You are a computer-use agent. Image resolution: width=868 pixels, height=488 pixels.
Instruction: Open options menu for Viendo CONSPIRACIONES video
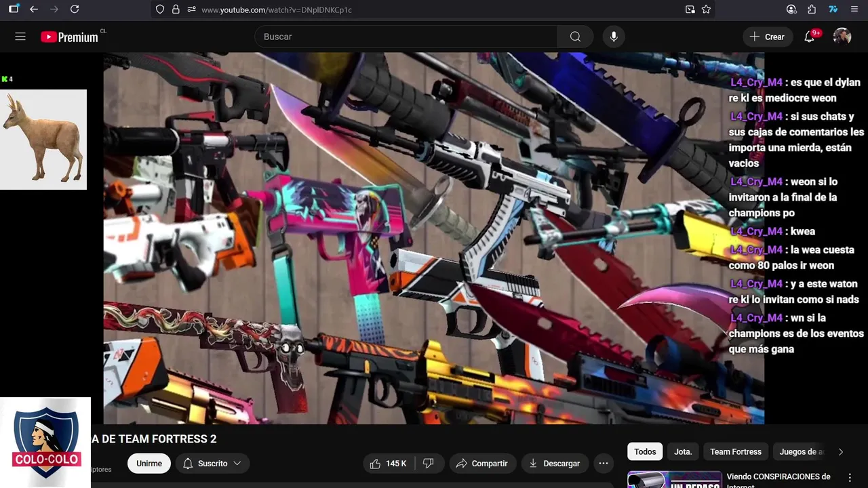(x=850, y=478)
